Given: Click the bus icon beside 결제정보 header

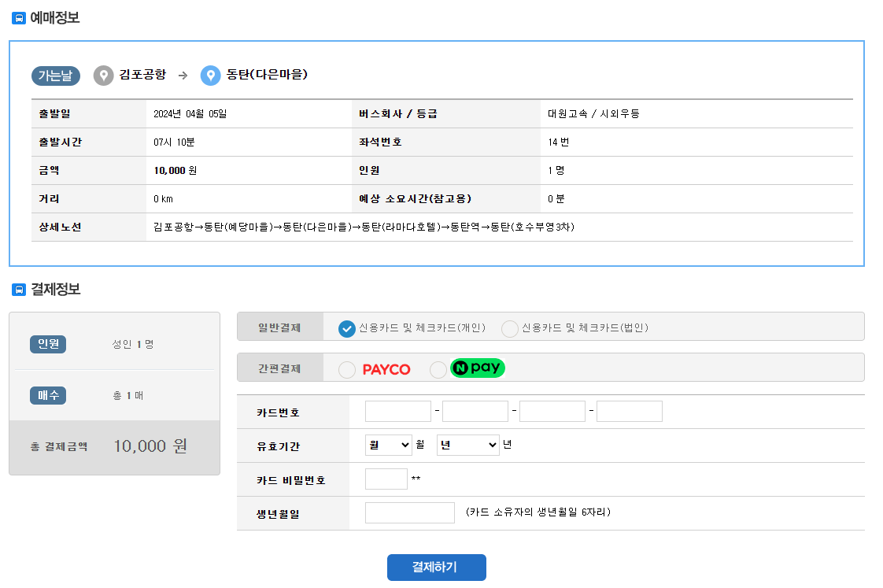Looking at the screenshot, I should (20, 289).
